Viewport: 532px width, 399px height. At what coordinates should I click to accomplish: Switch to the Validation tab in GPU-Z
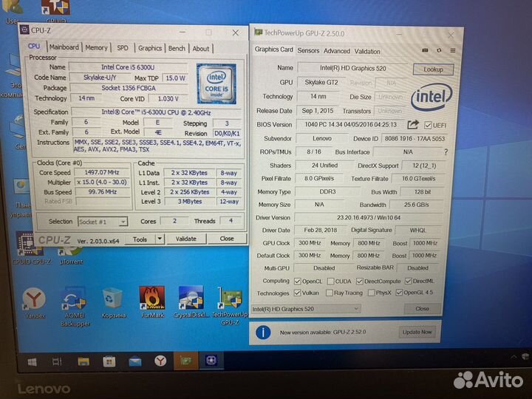367,52
